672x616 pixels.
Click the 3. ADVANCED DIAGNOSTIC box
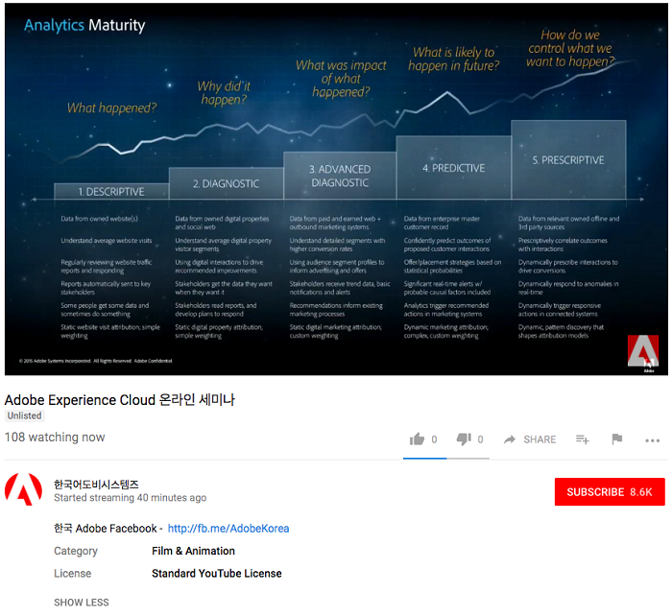[x=340, y=176]
